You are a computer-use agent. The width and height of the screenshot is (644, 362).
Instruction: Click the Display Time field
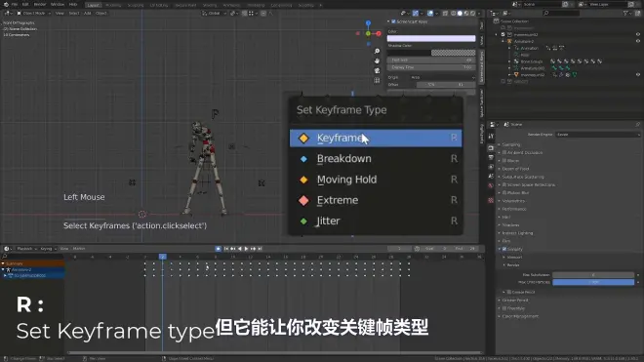[431, 67]
